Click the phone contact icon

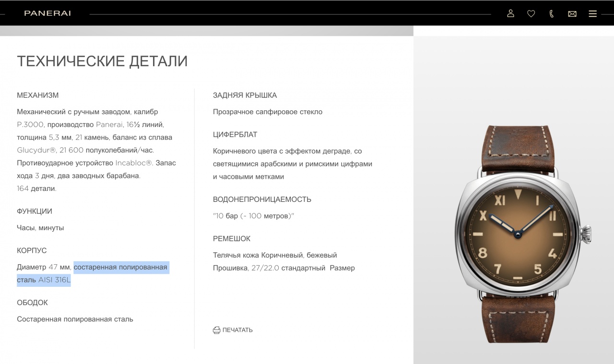(552, 14)
